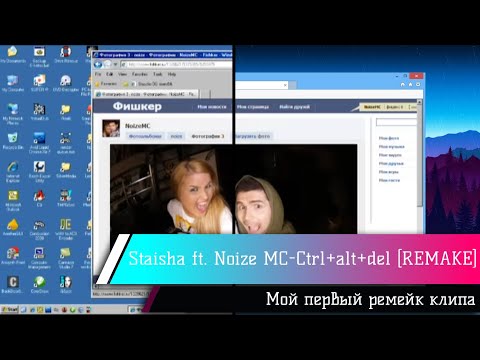Screen dimensions: 480x360
Task: Open the BlackBoard desktop icon with letter C
Action: pos(13,284)
